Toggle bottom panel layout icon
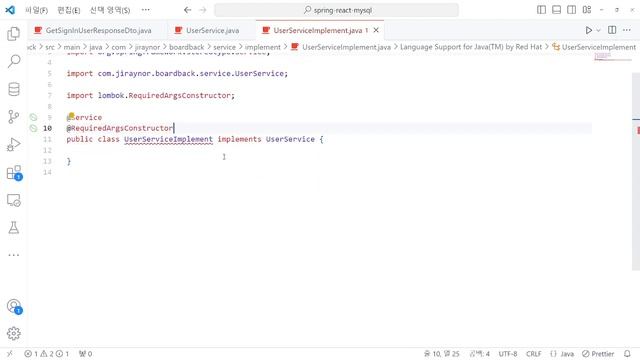Image resolution: width=640 pixels, height=360 pixels. pos(556,10)
